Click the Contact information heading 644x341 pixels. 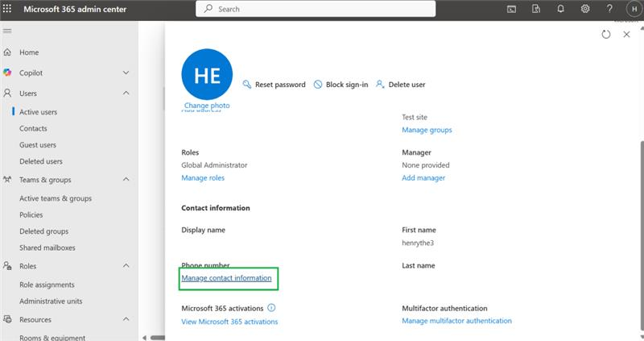pyautogui.click(x=216, y=208)
